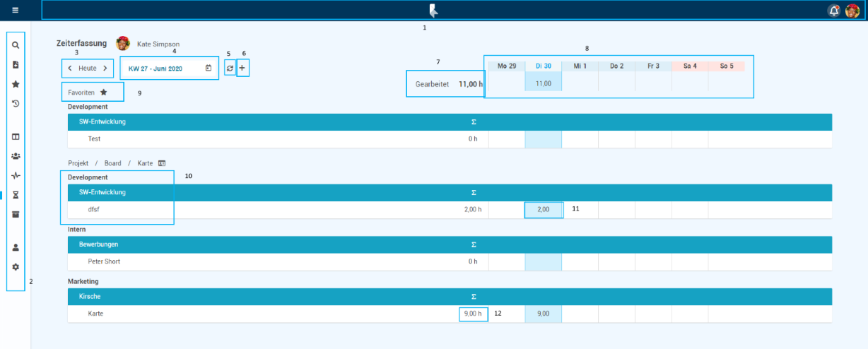Edit the 2,00 hours cell for dfsf
This screenshot has width=868, height=349.
[x=543, y=210]
